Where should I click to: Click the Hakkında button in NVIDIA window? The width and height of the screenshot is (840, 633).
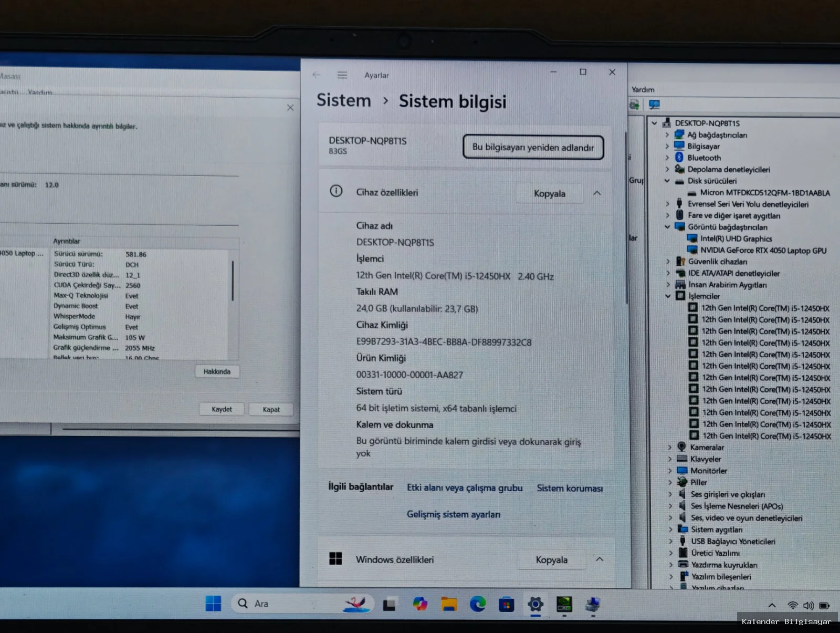(217, 371)
